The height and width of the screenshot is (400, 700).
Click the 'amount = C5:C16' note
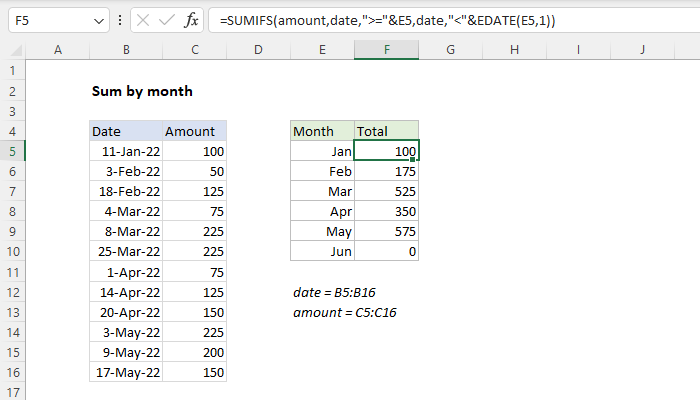345,312
